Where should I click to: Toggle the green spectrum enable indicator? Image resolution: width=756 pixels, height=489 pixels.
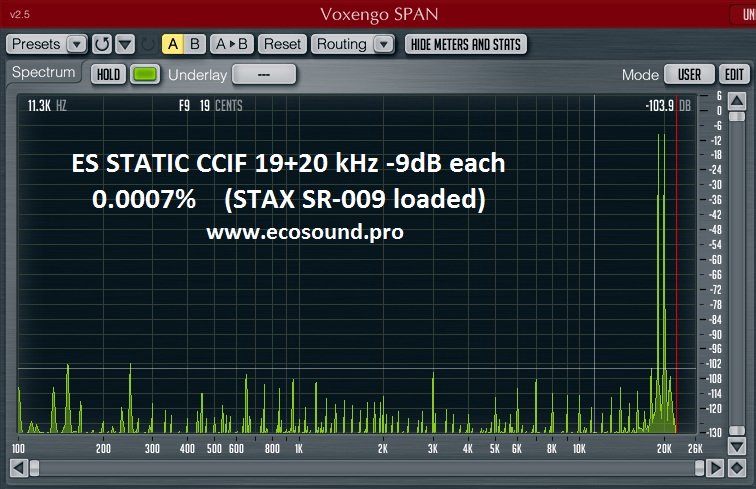point(145,75)
